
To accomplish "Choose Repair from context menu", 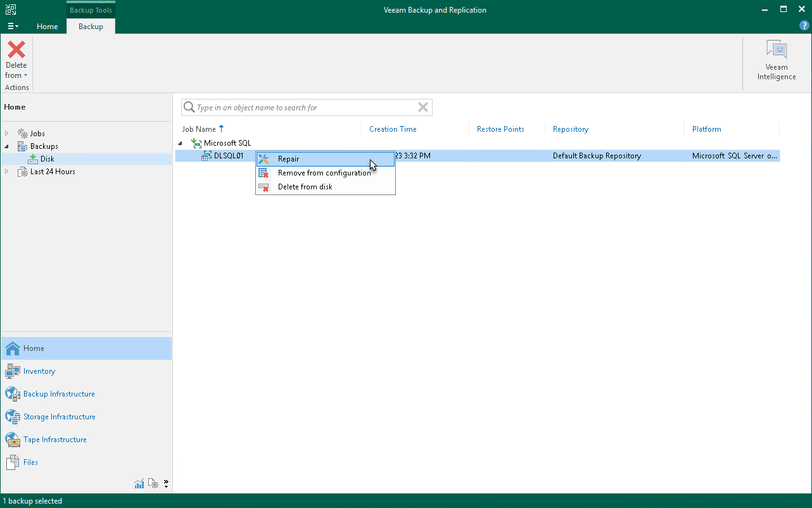I will point(326,159).
